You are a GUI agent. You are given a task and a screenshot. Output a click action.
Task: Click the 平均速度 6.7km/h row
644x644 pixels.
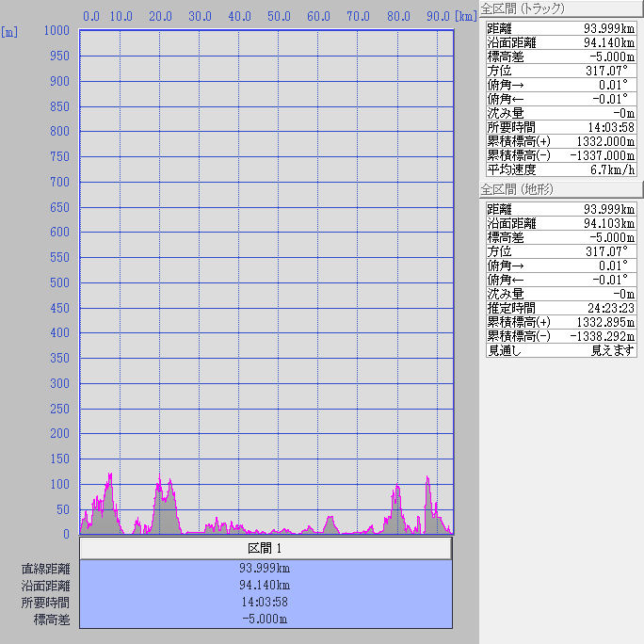561,170
